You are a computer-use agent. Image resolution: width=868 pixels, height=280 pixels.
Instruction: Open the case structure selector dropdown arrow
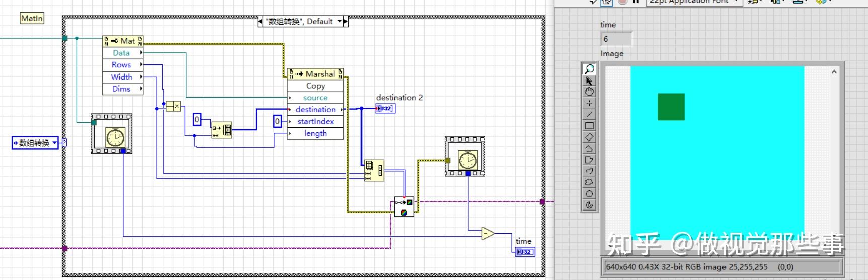340,21
